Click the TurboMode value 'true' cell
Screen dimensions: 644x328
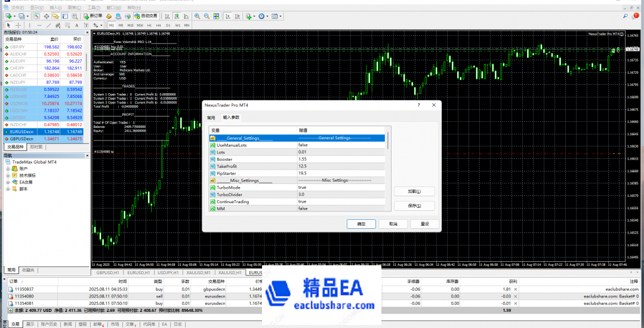pos(340,188)
